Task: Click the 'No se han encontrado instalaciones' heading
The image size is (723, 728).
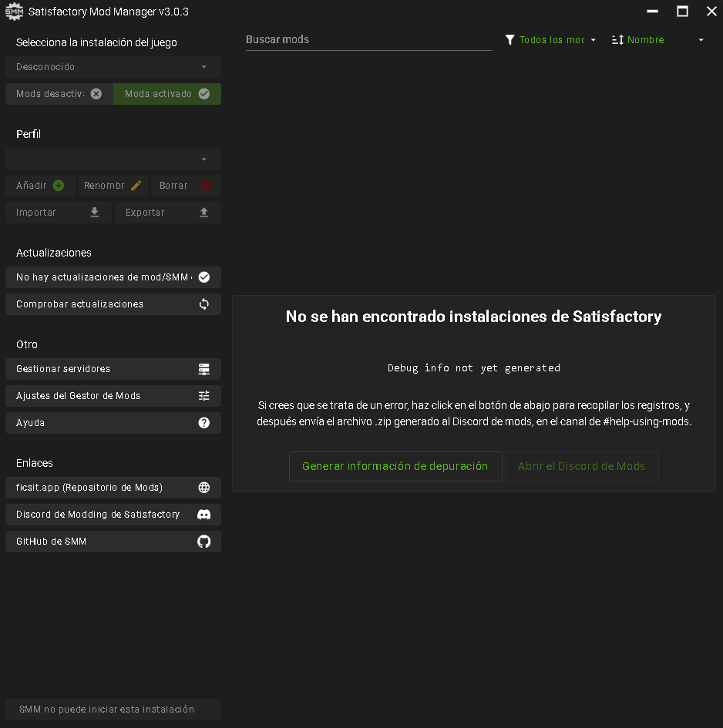Action: [x=473, y=317]
